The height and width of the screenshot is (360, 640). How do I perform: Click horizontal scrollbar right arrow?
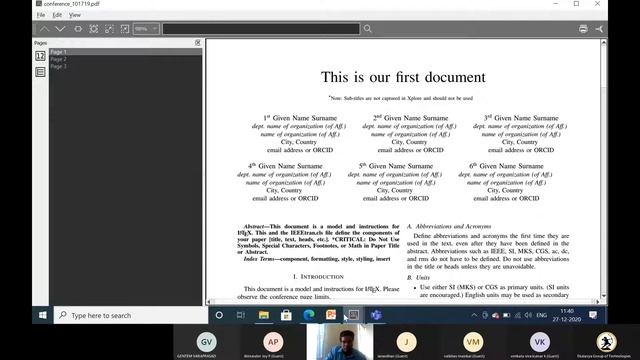(x=598, y=302)
